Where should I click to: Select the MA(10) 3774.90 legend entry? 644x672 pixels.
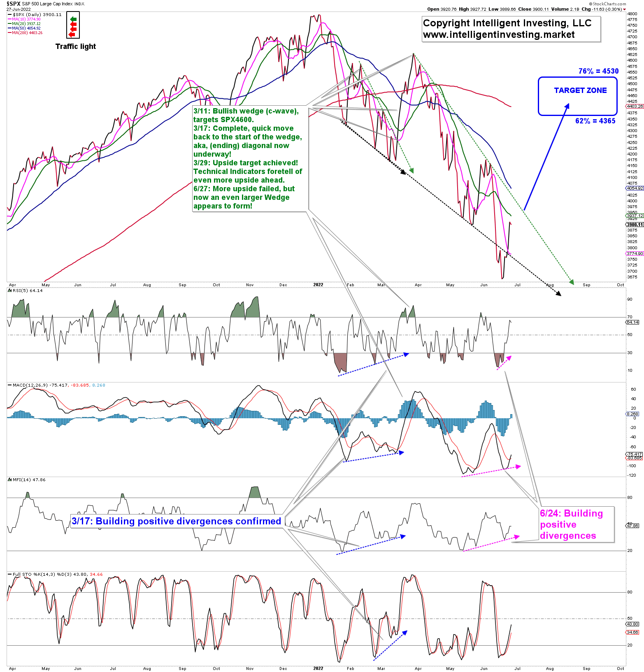pos(24,19)
